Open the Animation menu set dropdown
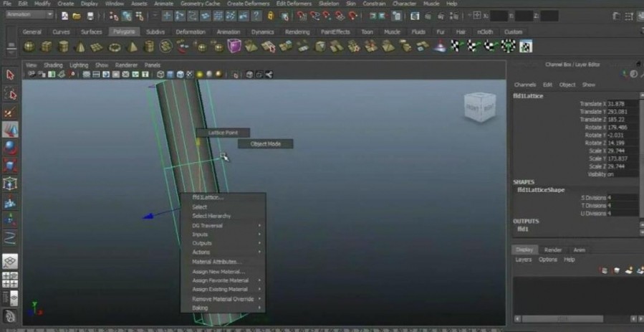This screenshot has width=644, height=332. [x=30, y=14]
